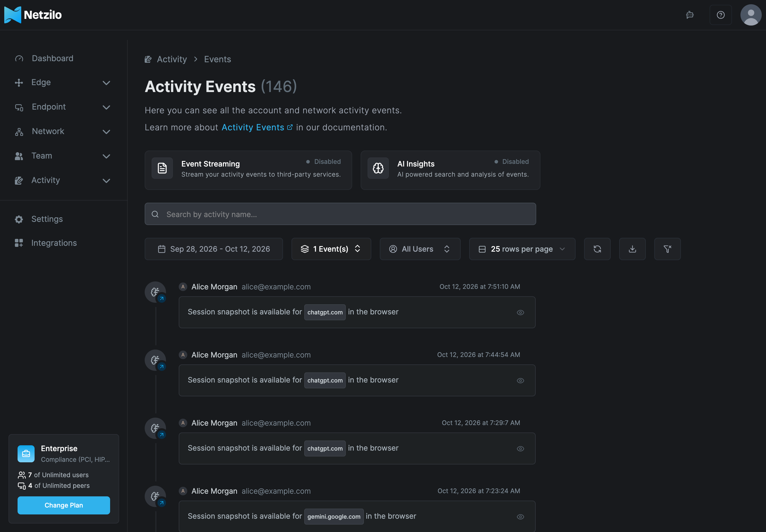Click the Enterprise plan briefcase icon
The height and width of the screenshot is (532, 766).
click(26, 454)
